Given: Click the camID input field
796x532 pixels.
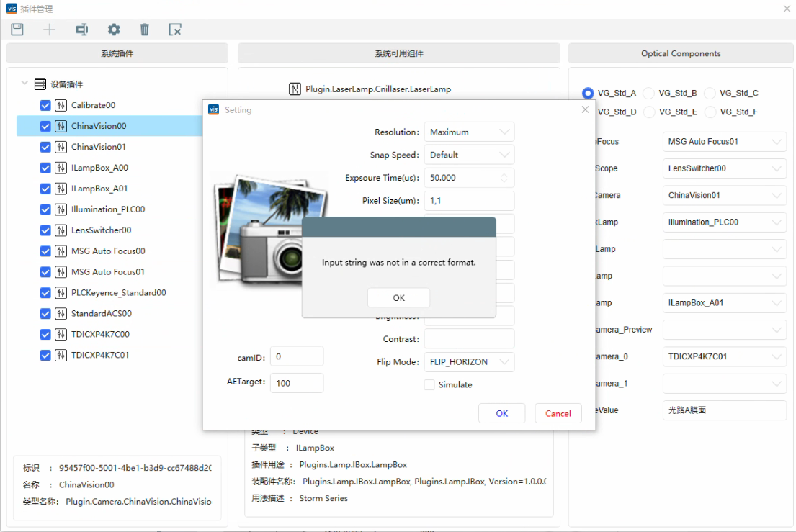Looking at the screenshot, I should pos(297,356).
